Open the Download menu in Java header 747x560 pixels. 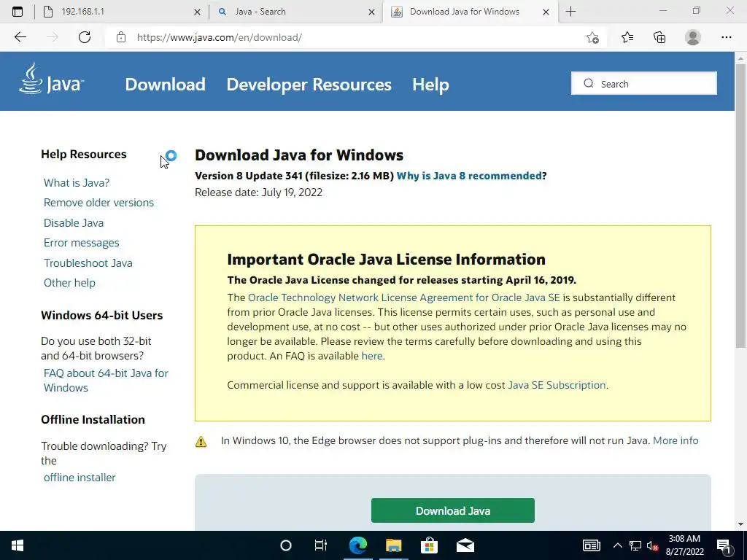click(x=165, y=85)
